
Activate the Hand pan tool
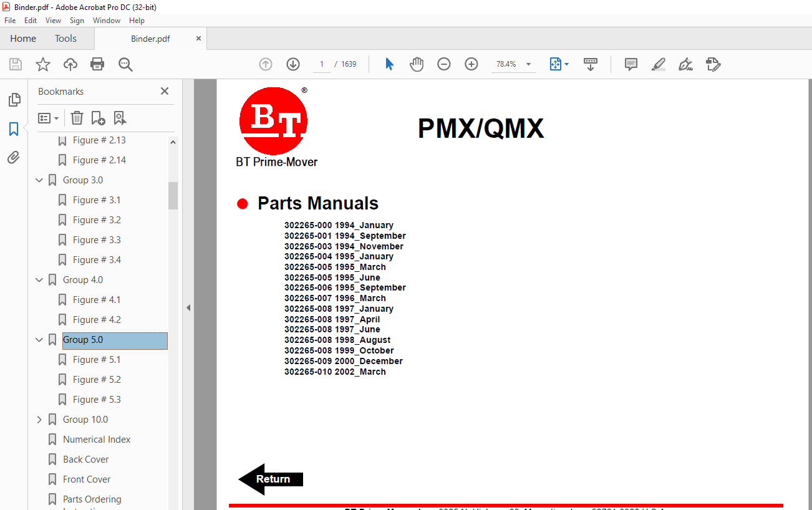[x=417, y=64]
